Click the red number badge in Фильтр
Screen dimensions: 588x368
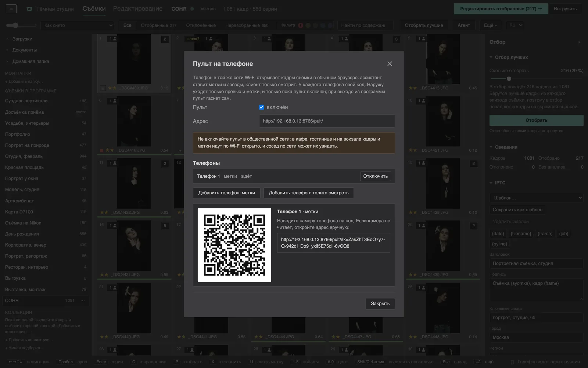coord(301,25)
